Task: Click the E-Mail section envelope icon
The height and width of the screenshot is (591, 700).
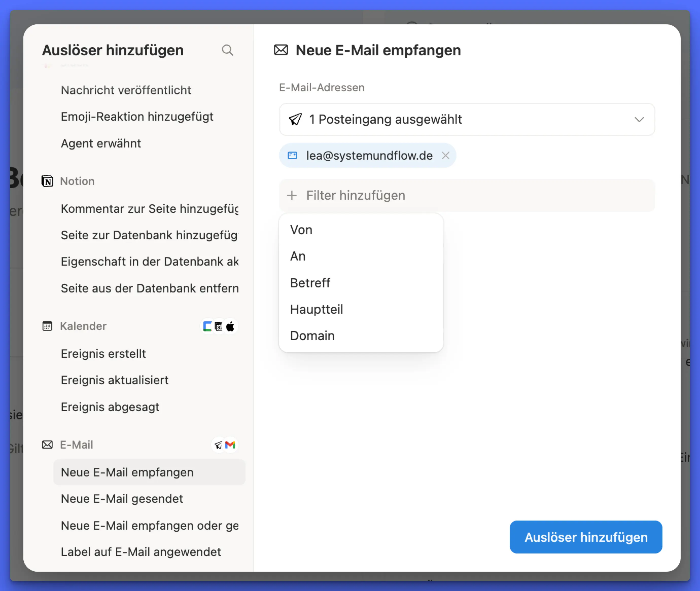Action: [x=47, y=445]
